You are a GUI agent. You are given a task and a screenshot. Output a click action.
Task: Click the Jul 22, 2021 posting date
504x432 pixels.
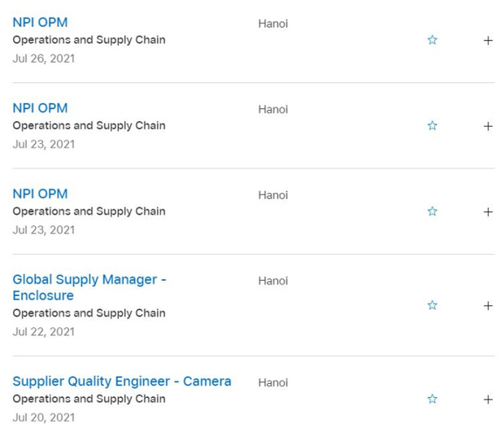pyautogui.click(x=43, y=331)
